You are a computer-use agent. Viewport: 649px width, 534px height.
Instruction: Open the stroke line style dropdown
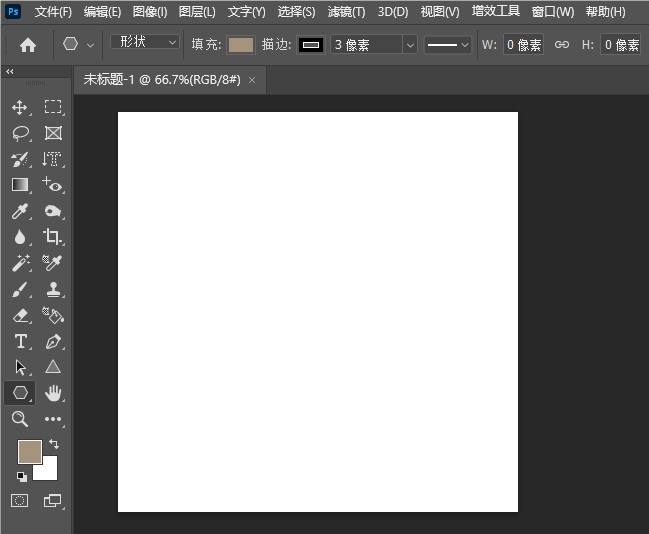tap(448, 45)
